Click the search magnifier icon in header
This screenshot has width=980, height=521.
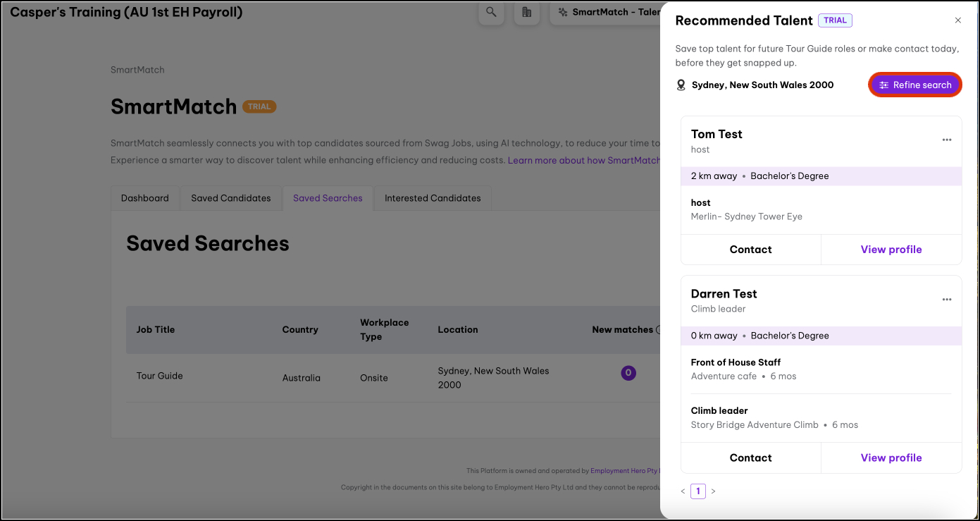491,13
